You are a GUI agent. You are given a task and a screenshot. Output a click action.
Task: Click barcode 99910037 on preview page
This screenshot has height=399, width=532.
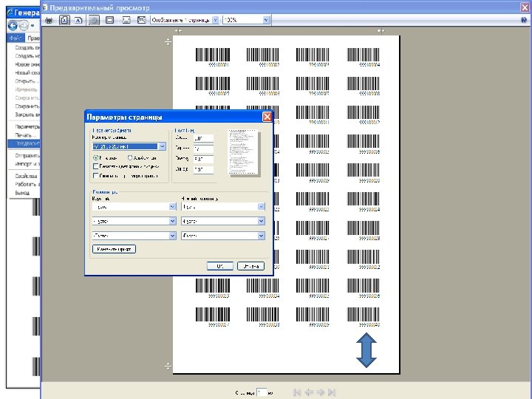tap(213, 316)
